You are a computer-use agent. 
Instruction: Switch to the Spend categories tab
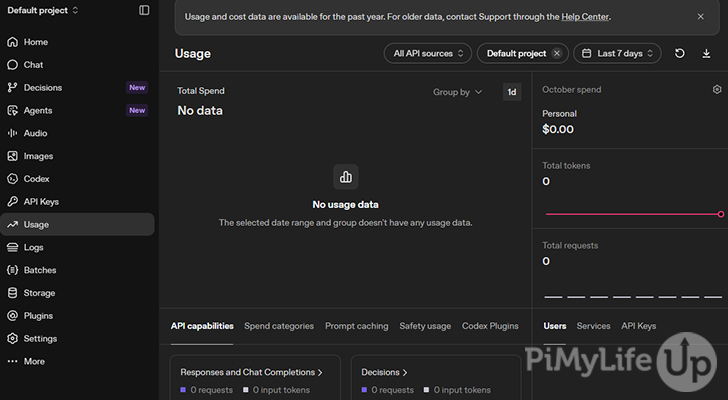click(x=279, y=326)
